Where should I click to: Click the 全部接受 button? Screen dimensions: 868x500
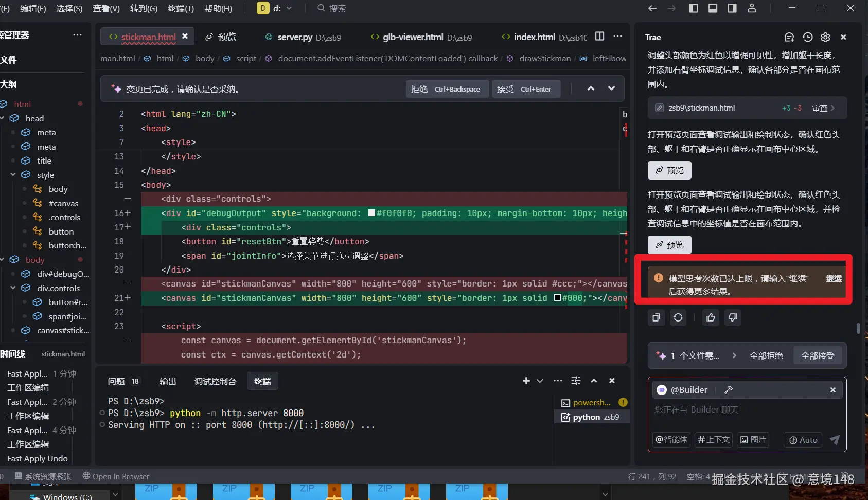[x=818, y=355]
